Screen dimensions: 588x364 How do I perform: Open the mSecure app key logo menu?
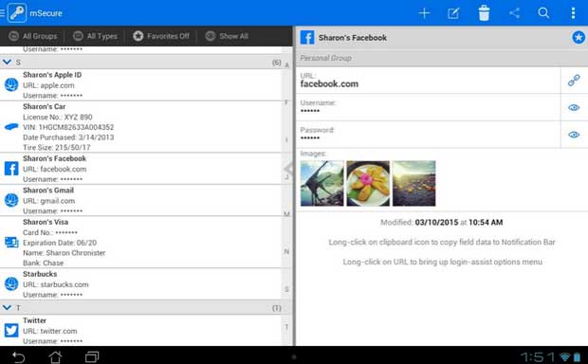click(17, 12)
